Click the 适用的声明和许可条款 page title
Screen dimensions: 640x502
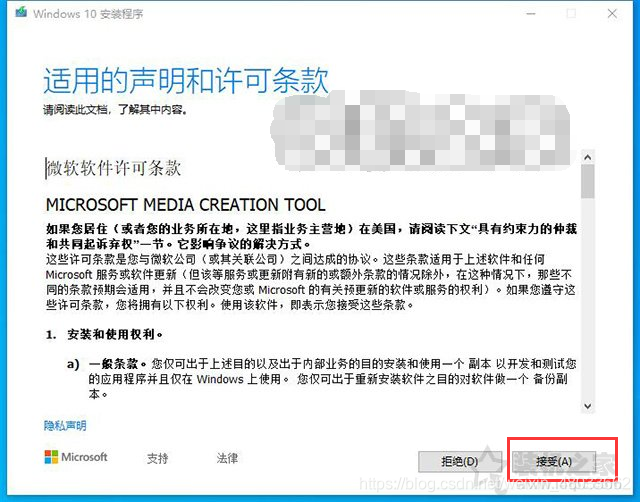[x=186, y=80]
